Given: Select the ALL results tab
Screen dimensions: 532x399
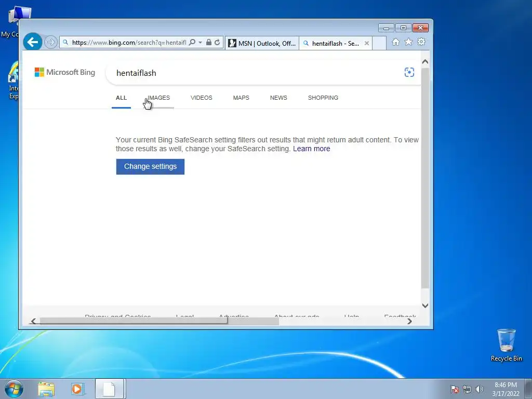Looking at the screenshot, I should point(121,98).
